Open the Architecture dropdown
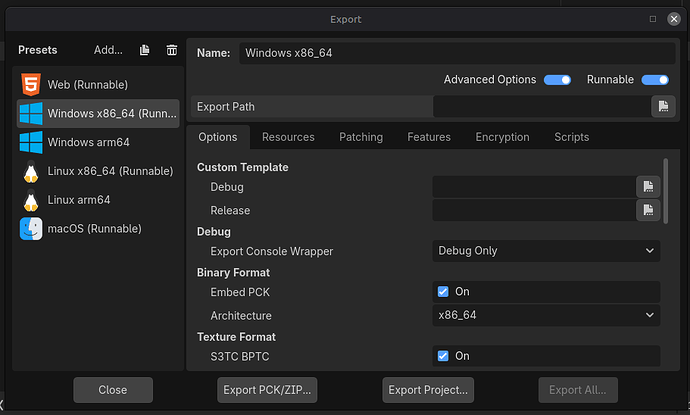This screenshot has width=690, height=415. tap(546, 315)
